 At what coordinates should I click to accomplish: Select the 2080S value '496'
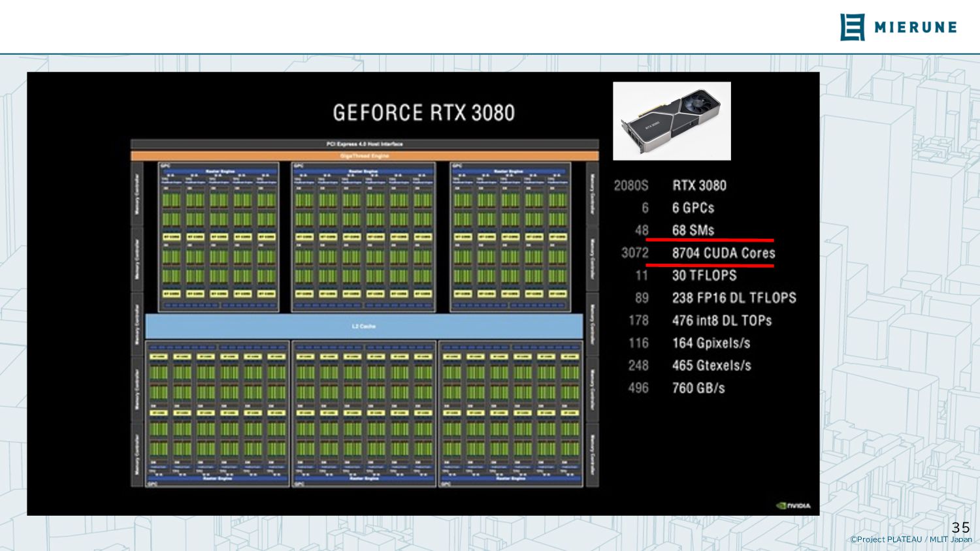(x=638, y=388)
